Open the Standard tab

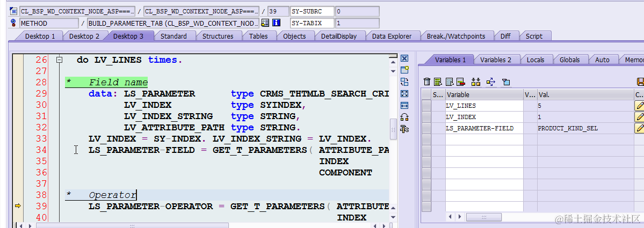(x=173, y=36)
